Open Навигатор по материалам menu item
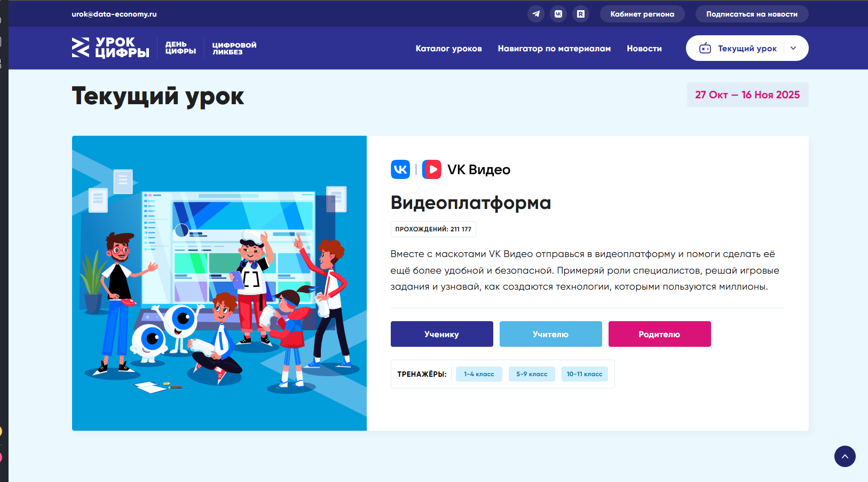Viewport: 868px width, 482px height. coord(554,49)
